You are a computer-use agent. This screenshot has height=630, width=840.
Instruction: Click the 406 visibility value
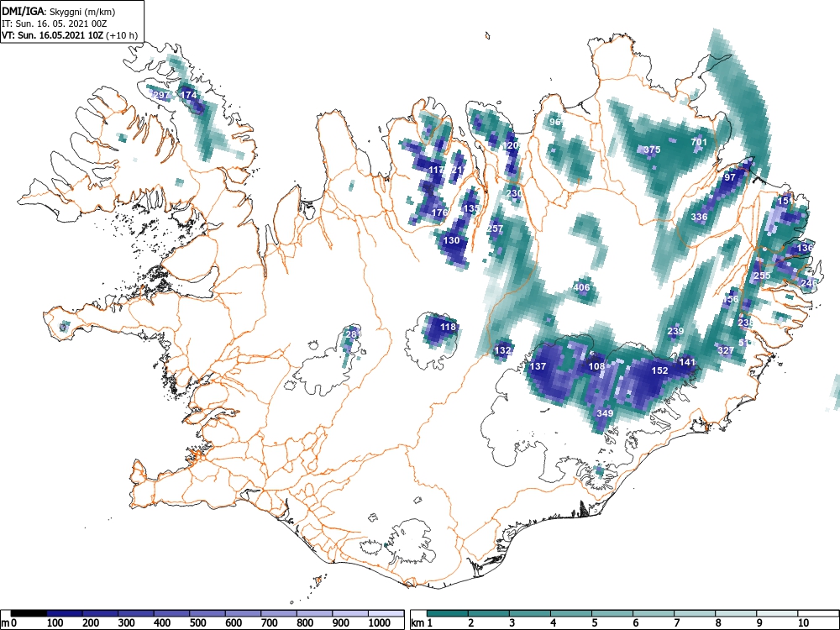582,287
